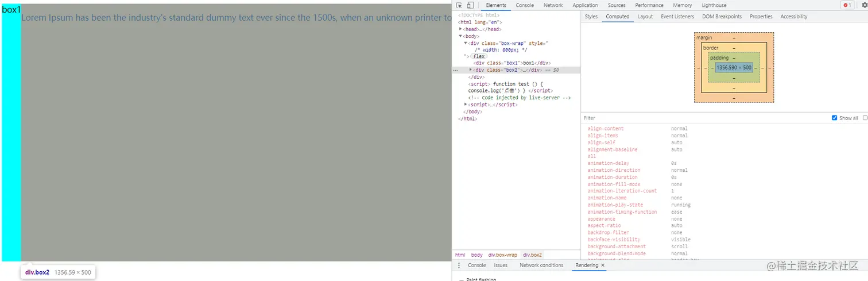Switch to the Styles sidebar tab
The height and width of the screenshot is (281, 868).
pyautogui.click(x=591, y=17)
